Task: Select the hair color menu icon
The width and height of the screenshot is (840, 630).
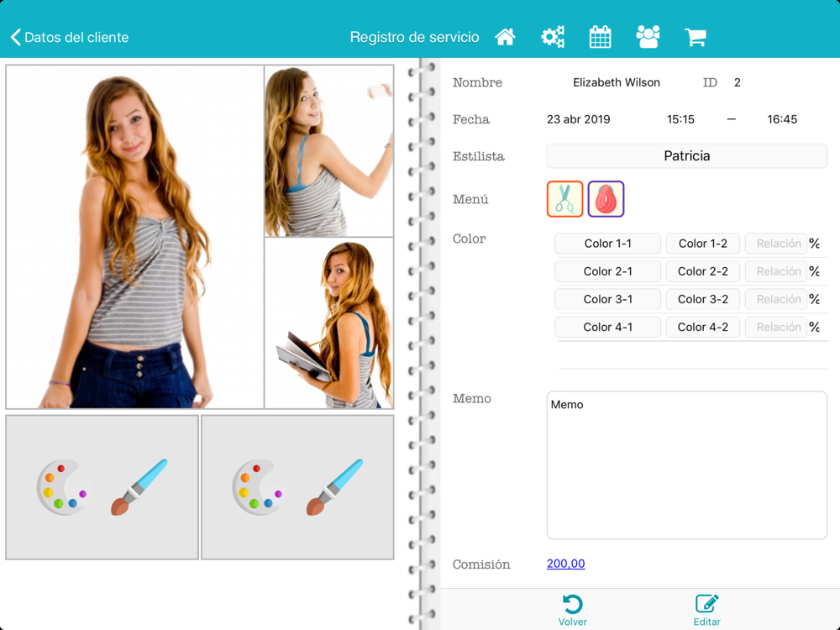Action: pos(606,199)
